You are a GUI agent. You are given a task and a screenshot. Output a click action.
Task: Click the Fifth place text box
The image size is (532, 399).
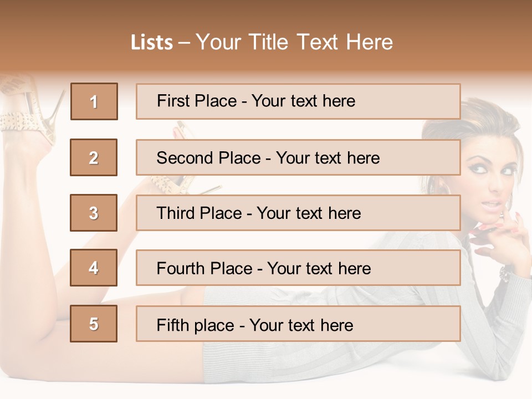click(x=298, y=324)
